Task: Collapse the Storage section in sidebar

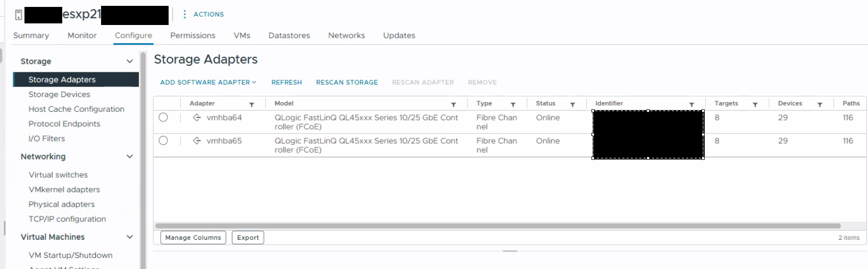Action: [x=129, y=62]
